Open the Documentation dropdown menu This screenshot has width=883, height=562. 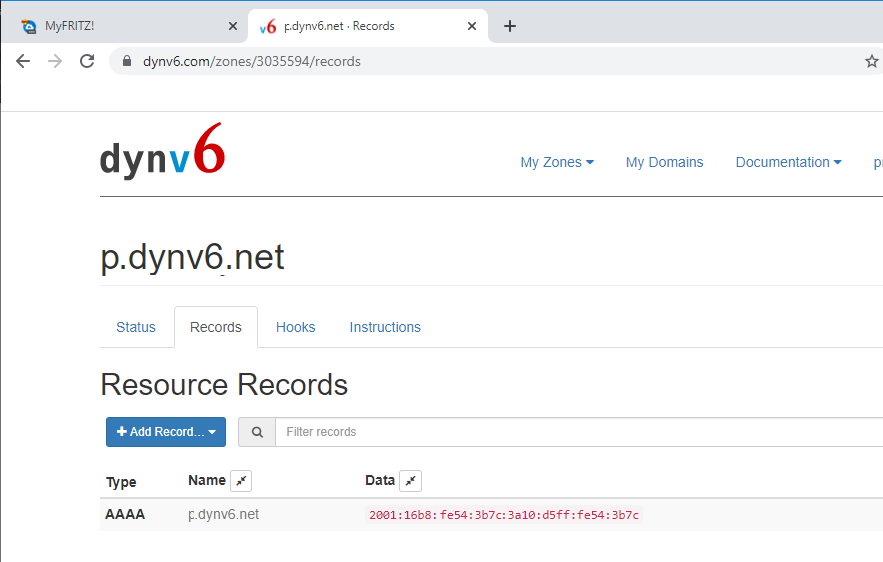[788, 162]
